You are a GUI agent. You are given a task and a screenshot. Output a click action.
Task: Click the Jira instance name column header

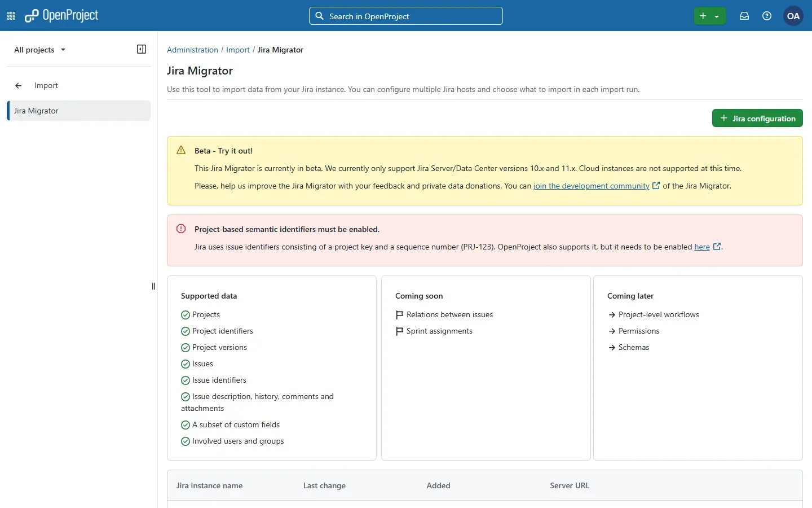210,485
